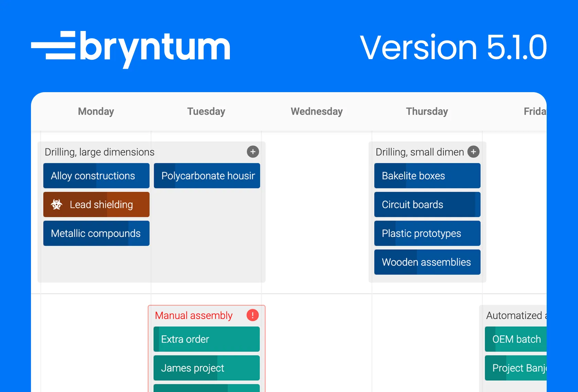Select the Extra order task
Viewport: 578px width, 392px height.
tap(206, 339)
